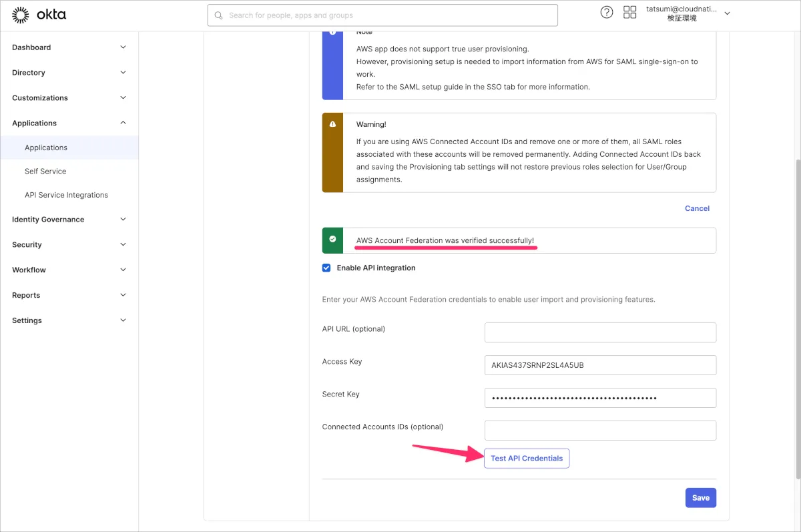Viewport: 801px width, 532px height.
Task: Click the Okta logo
Action: pyautogui.click(x=39, y=15)
